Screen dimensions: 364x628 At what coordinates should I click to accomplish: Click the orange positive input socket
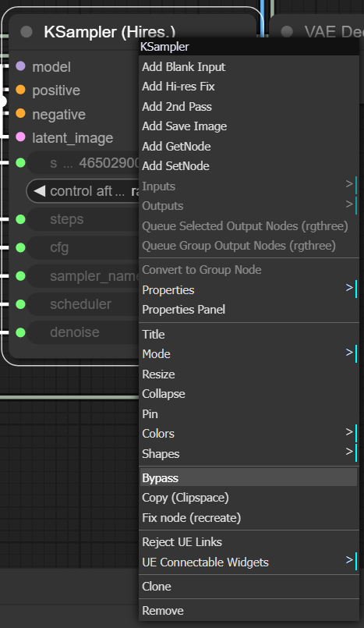click(20, 90)
